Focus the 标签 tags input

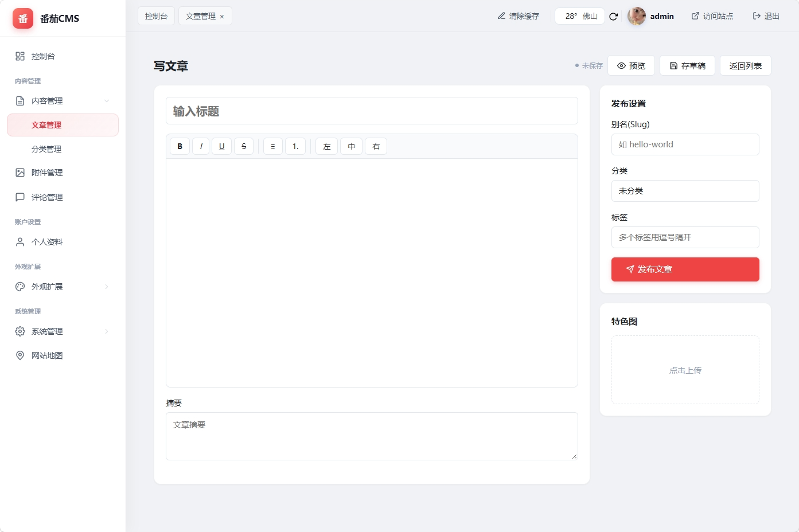[685, 237]
